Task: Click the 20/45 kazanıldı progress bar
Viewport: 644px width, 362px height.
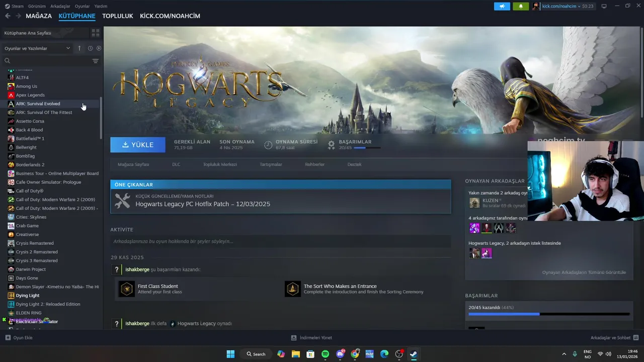Action: [x=549, y=314]
